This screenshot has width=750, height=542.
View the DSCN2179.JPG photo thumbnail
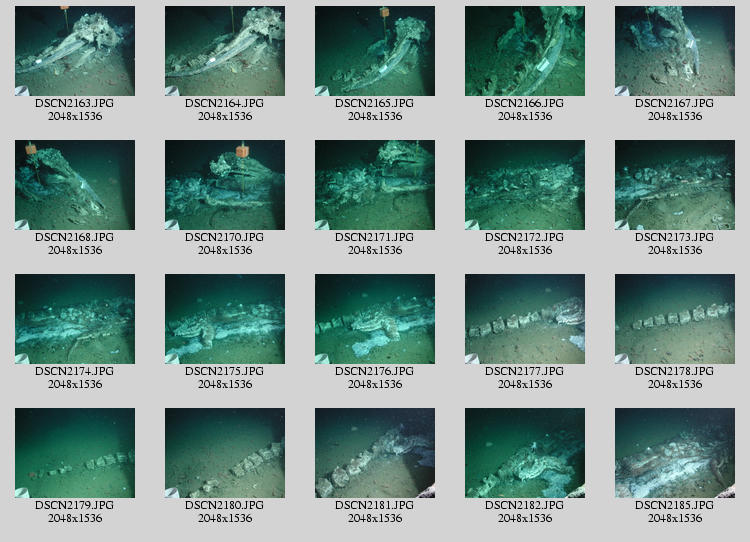point(75,453)
